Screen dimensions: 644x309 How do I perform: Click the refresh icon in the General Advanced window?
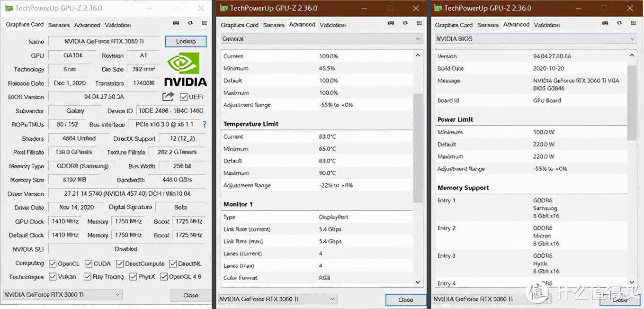pos(405,23)
